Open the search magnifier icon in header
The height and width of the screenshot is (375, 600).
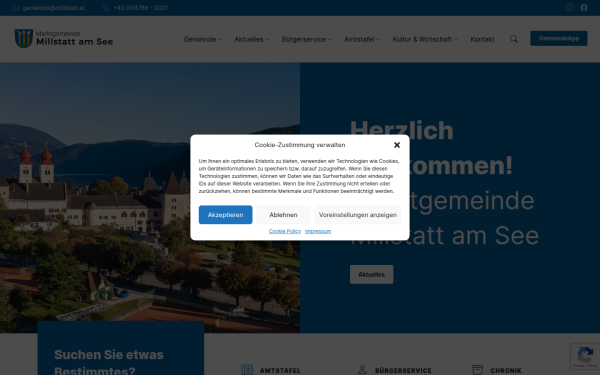[514, 39]
